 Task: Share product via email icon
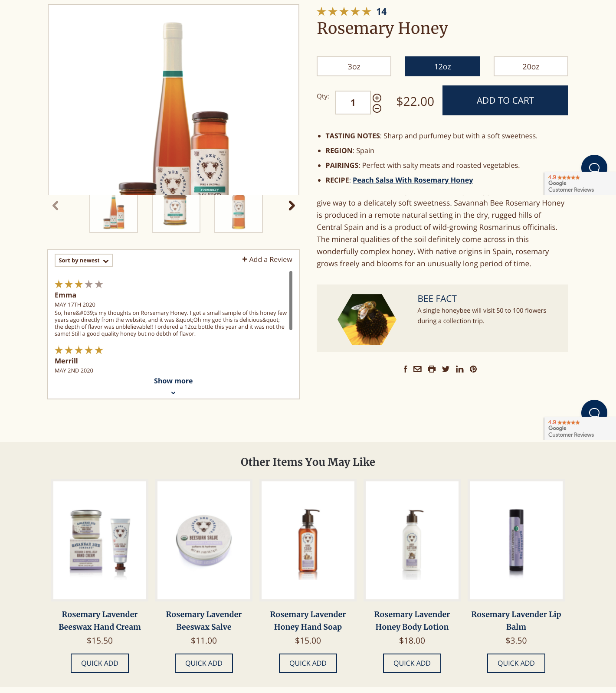[x=417, y=369]
